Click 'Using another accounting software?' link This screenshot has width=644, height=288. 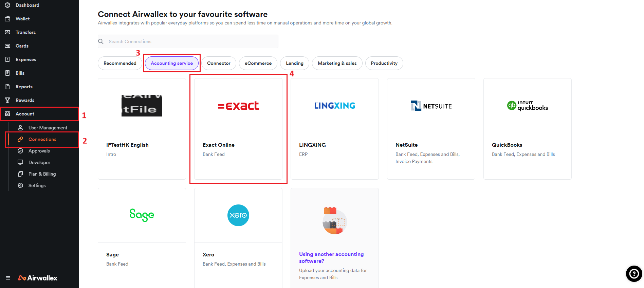(x=331, y=258)
